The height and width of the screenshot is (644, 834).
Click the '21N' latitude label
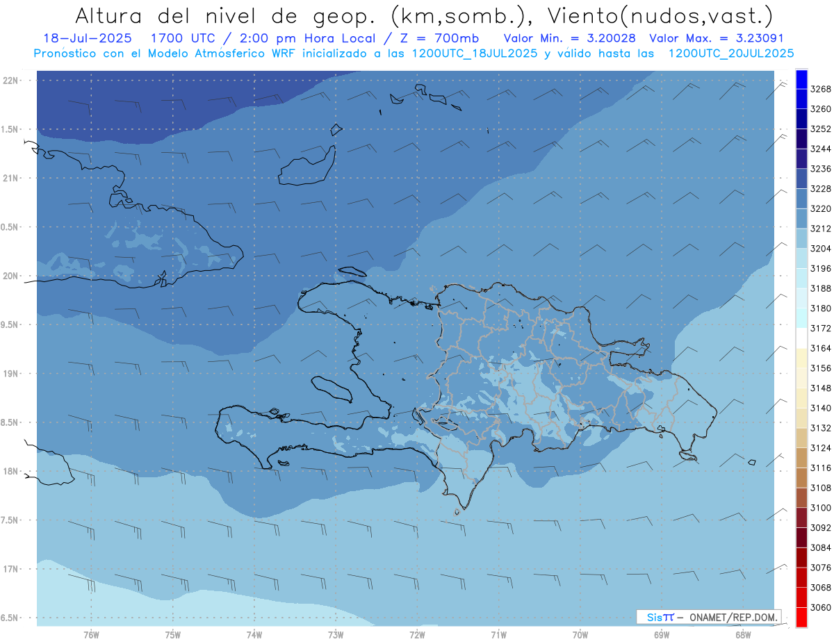(x=12, y=178)
